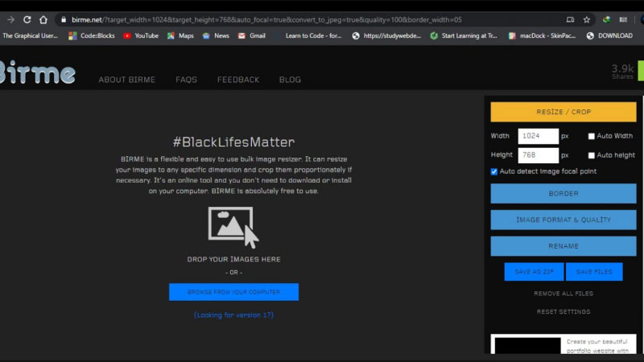This screenshot has height=362, width=644.
Task: Open the Gmail bookmark
Action: (251, 35)
